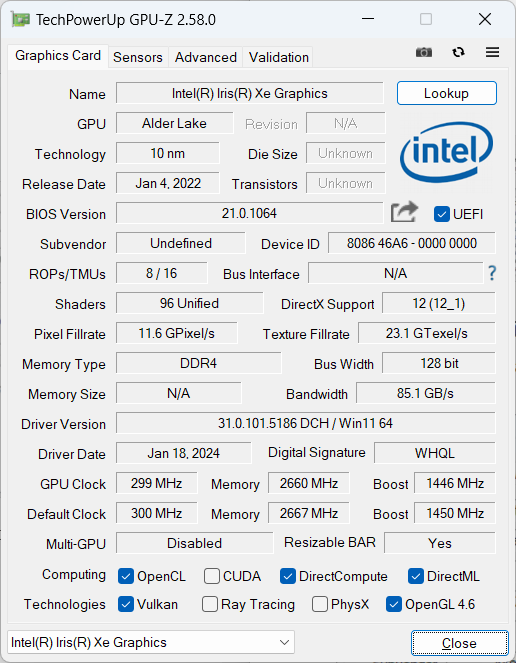The width and height of the screenshot is (516, 663).
Task: Click the Close button at bottom
Action: click(x=459, y=643)
